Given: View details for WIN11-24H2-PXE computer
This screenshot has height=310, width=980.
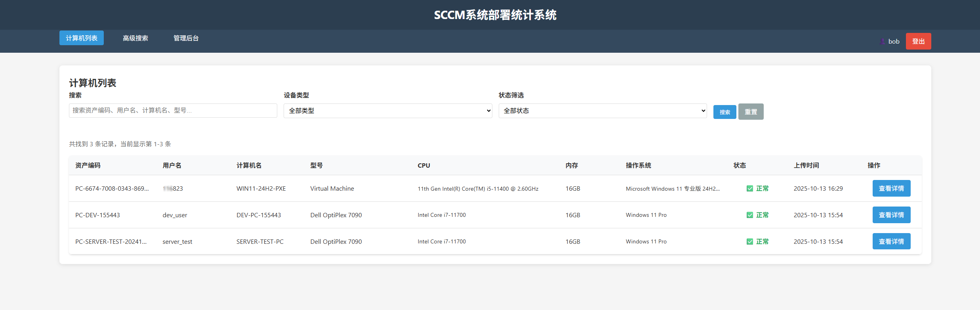Looking at the screenshot, I should (x=891, y=189).
